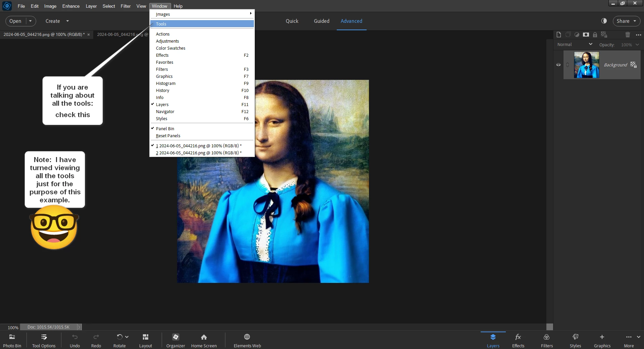Image resolution: width=644 pixels, height=349 pixels.
Task: Click Background layer lock icon
Action: [x=633, y=65]
